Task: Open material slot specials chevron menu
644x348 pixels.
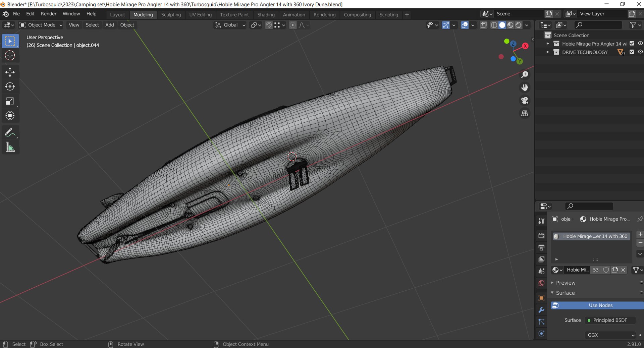Action: click(x=640, y=254)
